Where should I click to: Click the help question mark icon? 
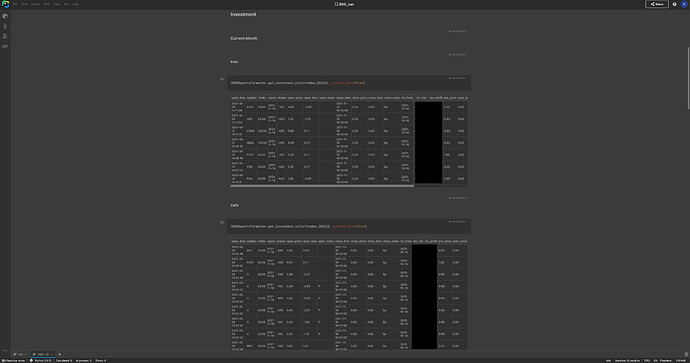tap(674, 4)
